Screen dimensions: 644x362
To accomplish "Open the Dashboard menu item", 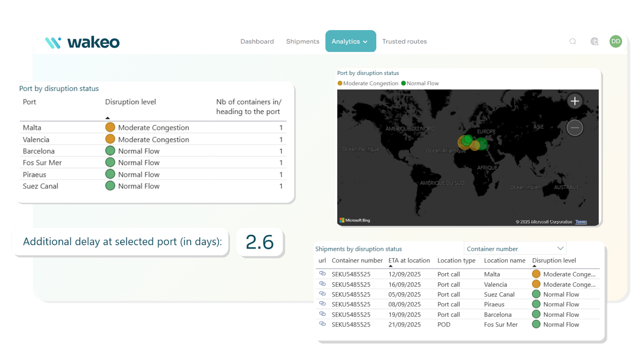I will (x=257, y=41).
